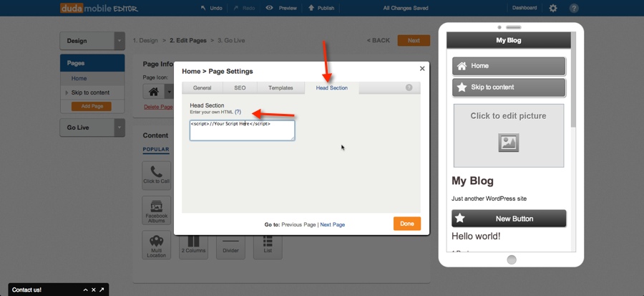Go to step 3. Go Live
Viewport: 644px width, 296px height.
pos(231,40)
